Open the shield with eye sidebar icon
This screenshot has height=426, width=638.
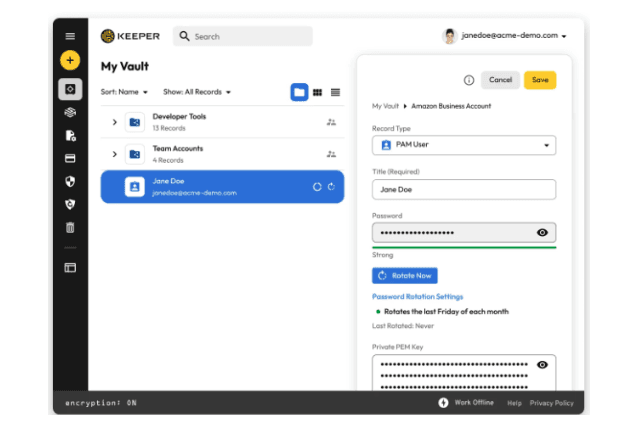pyautogui.click(x=70, y=204)
